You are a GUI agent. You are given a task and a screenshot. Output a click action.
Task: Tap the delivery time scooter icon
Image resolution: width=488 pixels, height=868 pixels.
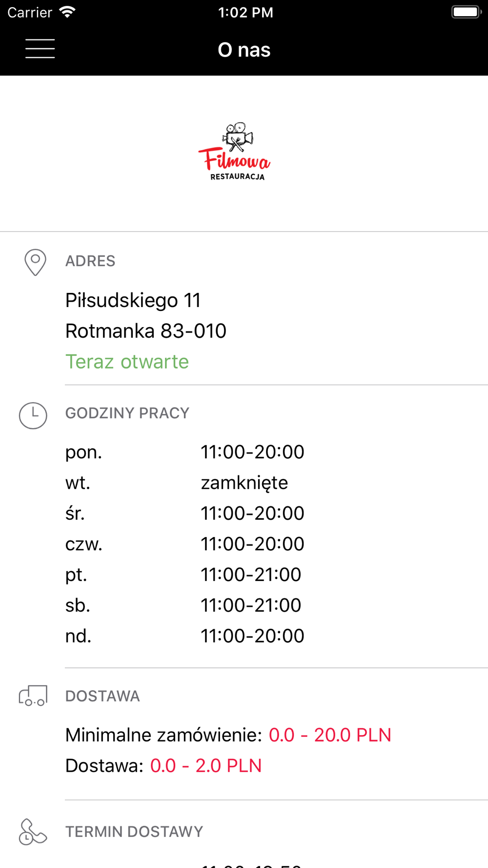click(x=33, y=831)
